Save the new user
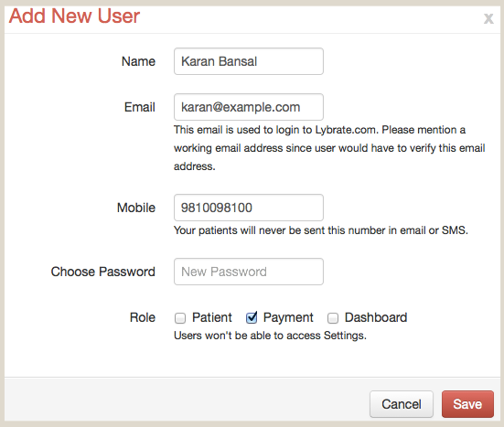 coord(467,404)
